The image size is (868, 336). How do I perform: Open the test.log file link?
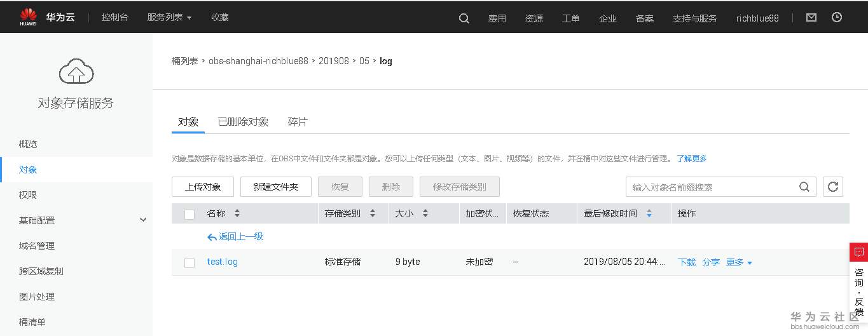(223, 262)
